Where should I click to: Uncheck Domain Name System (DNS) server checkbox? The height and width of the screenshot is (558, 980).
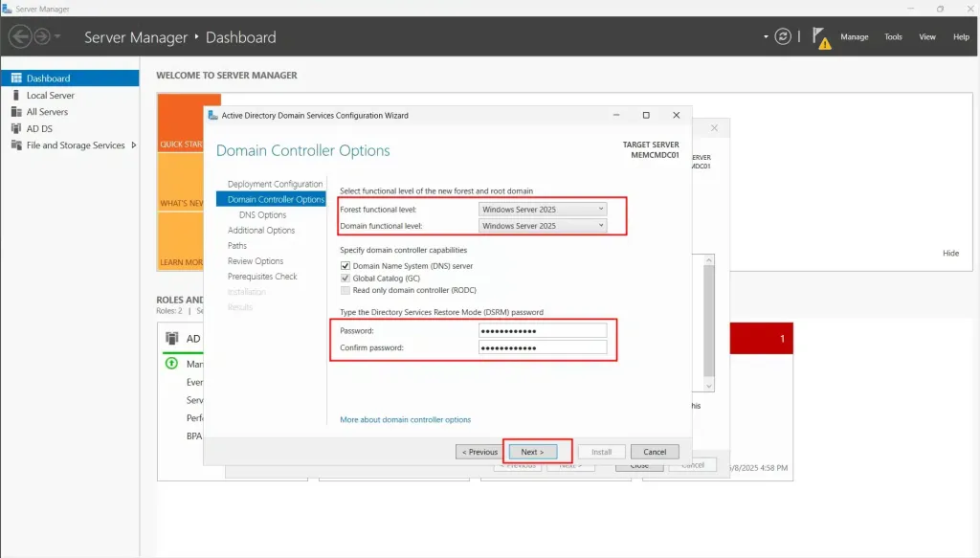(345, 266)
